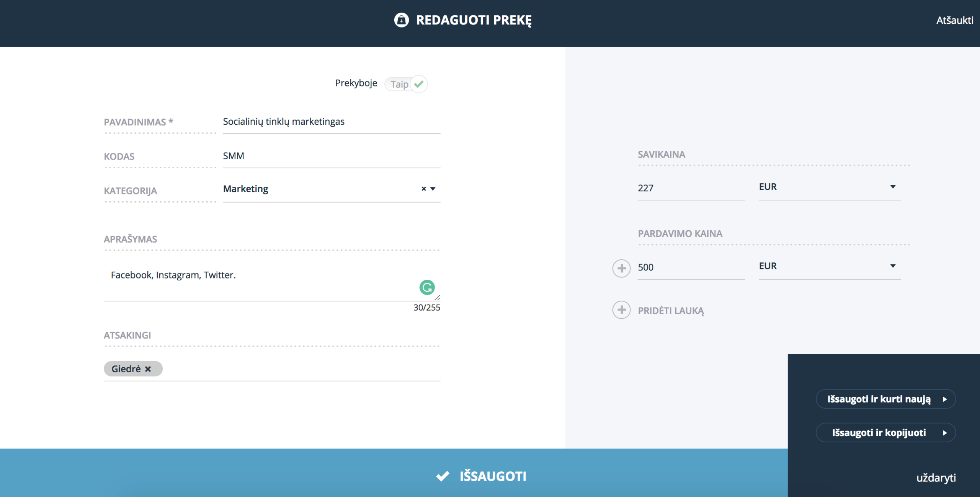980x497 pixels.
Task: Open Pardavimo kaina EUR currency dropdown
Action: coord(830,266)
